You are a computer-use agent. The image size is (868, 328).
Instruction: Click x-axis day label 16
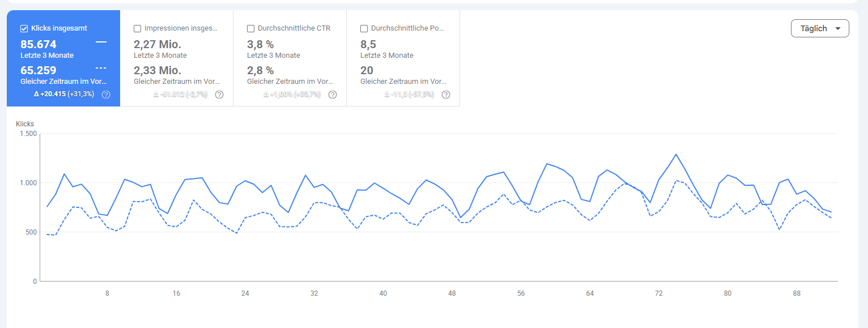(176, 293)
